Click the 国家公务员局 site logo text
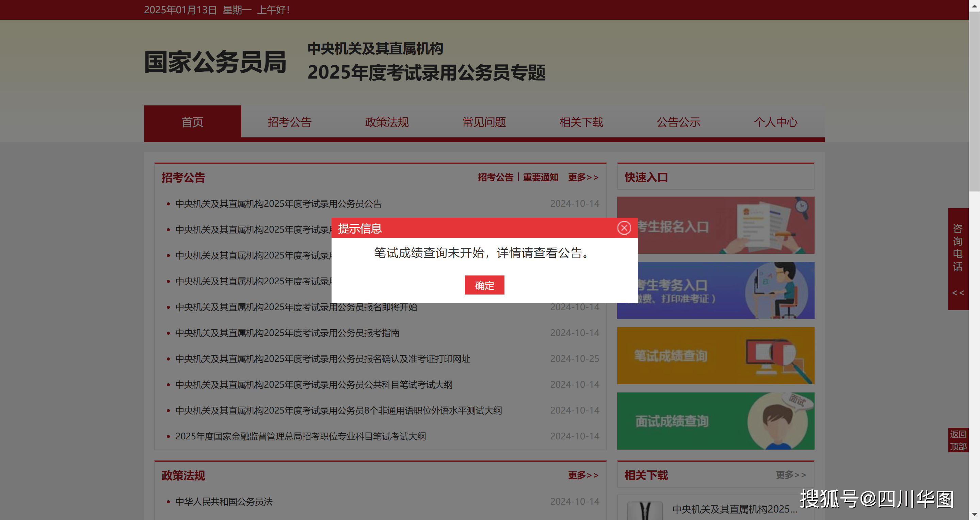 pyautogui.click(x=215, y=62)
